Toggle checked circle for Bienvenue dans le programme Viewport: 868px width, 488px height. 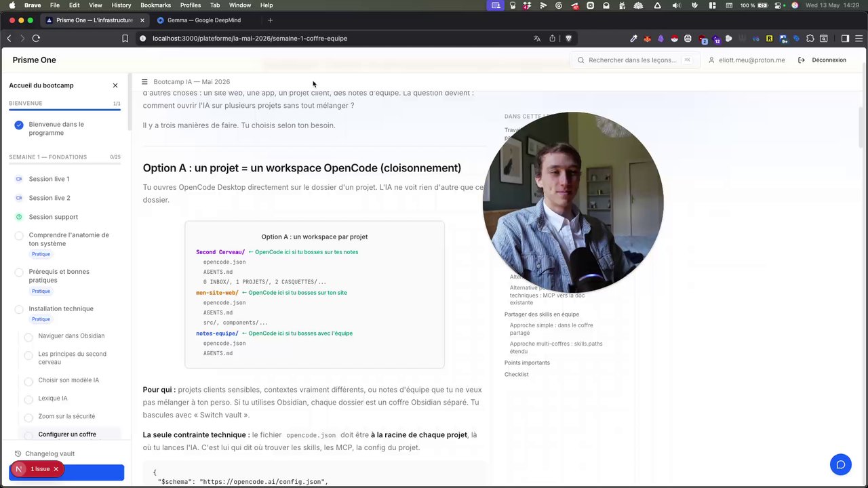(x=19, y=125)
